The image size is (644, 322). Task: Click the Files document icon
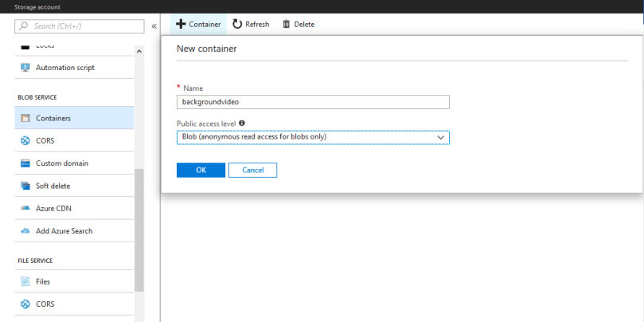(x=25, y=281)
